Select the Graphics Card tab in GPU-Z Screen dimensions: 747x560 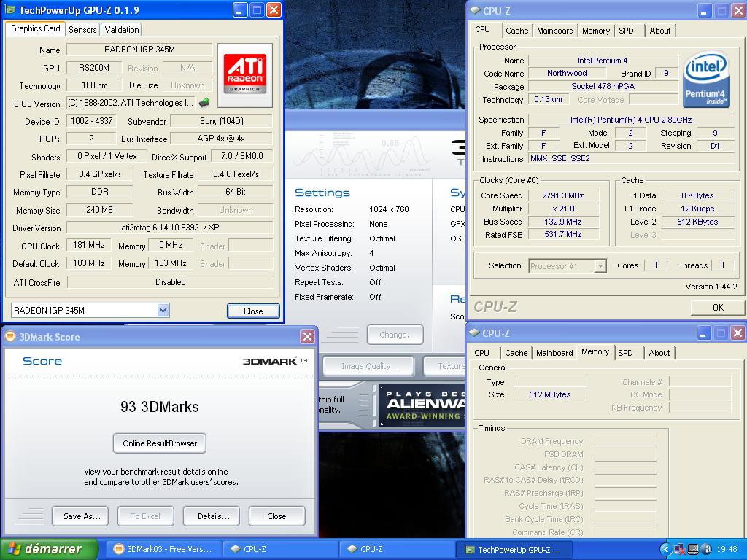[35, 28]
